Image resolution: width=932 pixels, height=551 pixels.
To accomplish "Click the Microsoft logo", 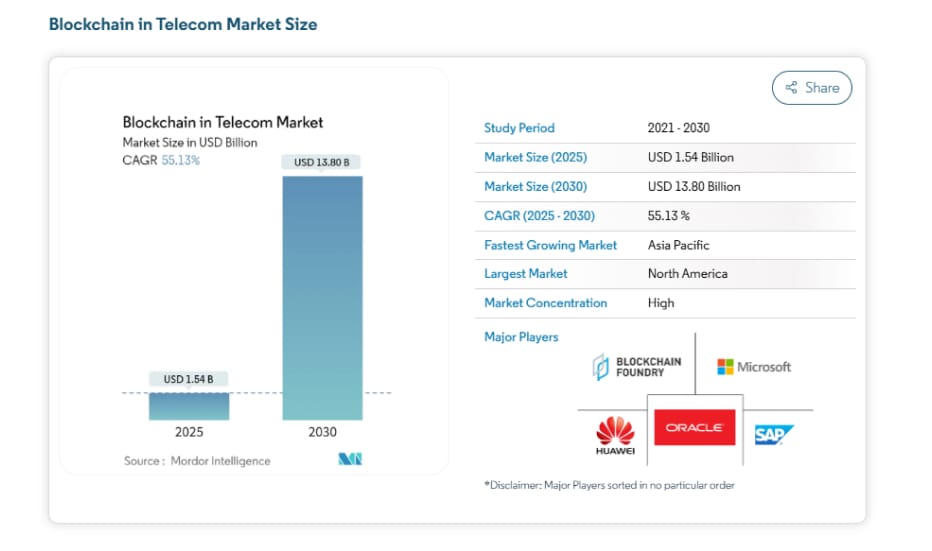I will [753, 367].
